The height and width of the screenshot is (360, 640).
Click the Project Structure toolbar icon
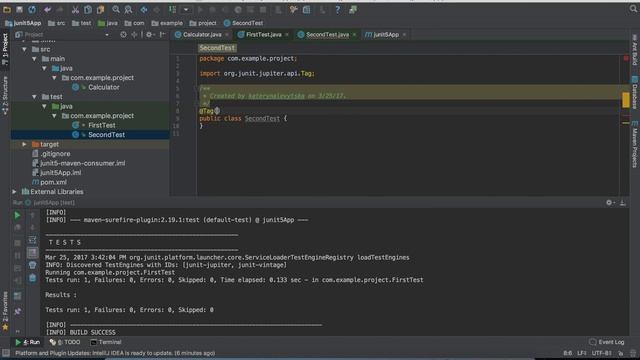(307, 9)
